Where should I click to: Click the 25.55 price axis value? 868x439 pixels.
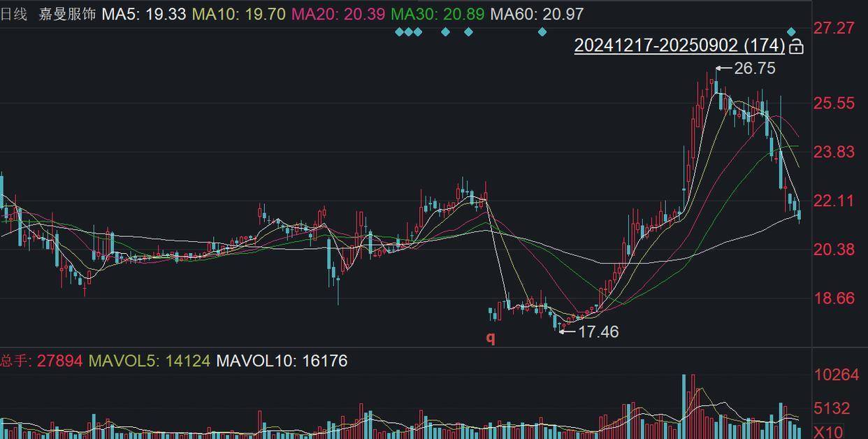coord(834,103)
